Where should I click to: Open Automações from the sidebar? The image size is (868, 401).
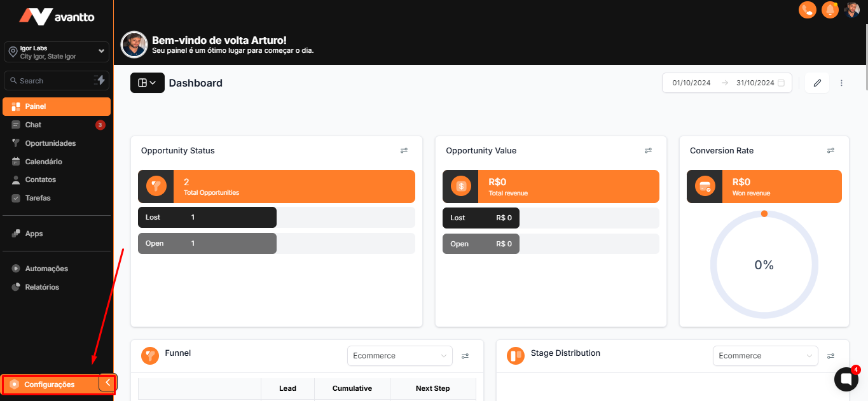click(46, 269)
